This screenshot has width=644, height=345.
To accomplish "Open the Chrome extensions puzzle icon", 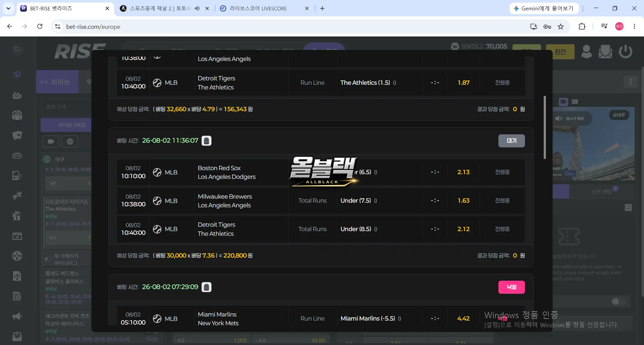I will click(582, 26).
